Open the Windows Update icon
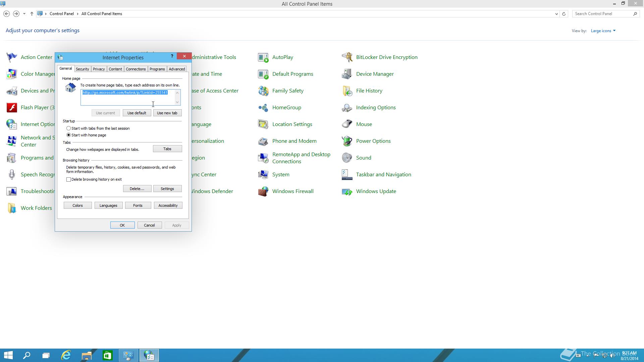The height and width of the screenshot is (362, 644). coord(347,191)
